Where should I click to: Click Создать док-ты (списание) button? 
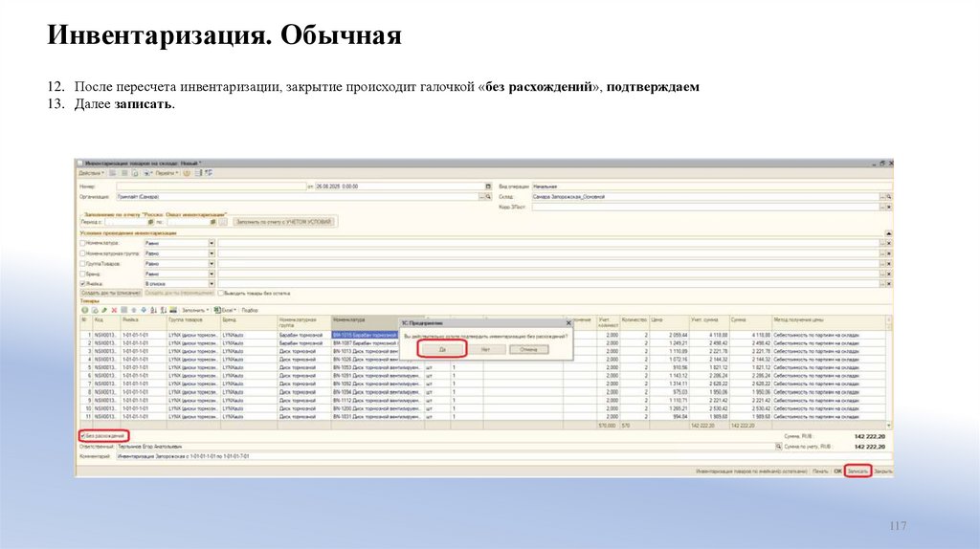pyautogui.click(x=111, y=293)
